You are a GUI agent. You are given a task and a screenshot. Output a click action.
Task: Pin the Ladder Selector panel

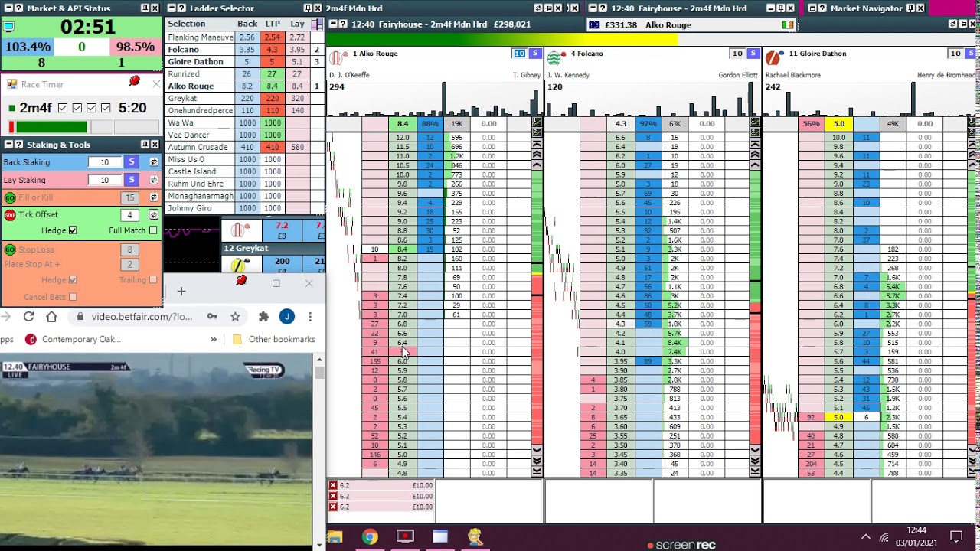click(307, 8)
